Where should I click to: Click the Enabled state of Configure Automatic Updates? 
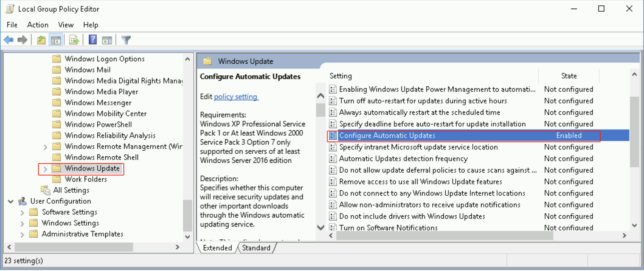pos(569,136)
